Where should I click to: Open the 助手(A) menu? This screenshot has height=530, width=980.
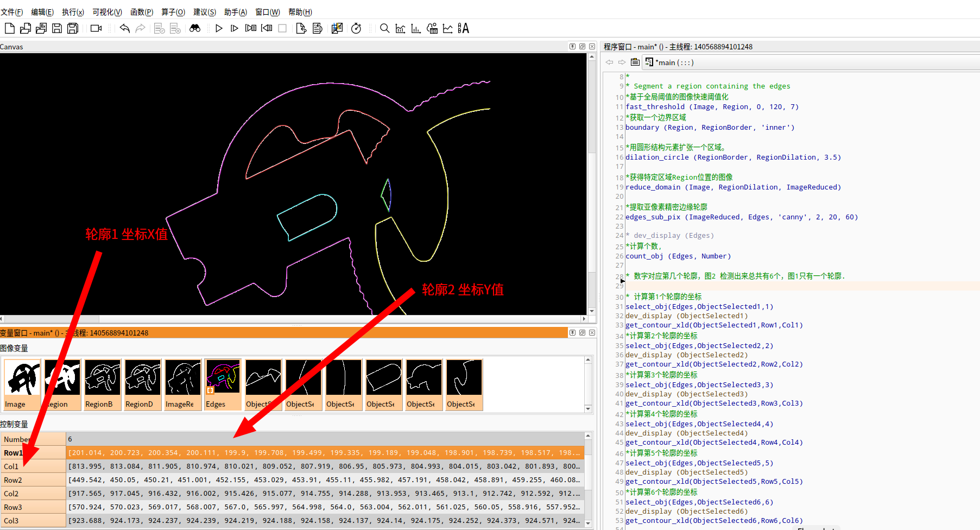click(236, 12)
